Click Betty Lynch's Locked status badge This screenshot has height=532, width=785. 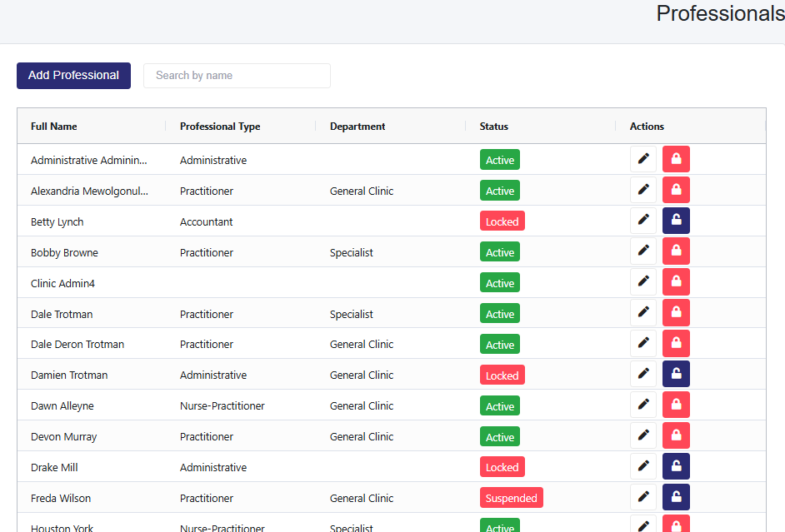502,221
